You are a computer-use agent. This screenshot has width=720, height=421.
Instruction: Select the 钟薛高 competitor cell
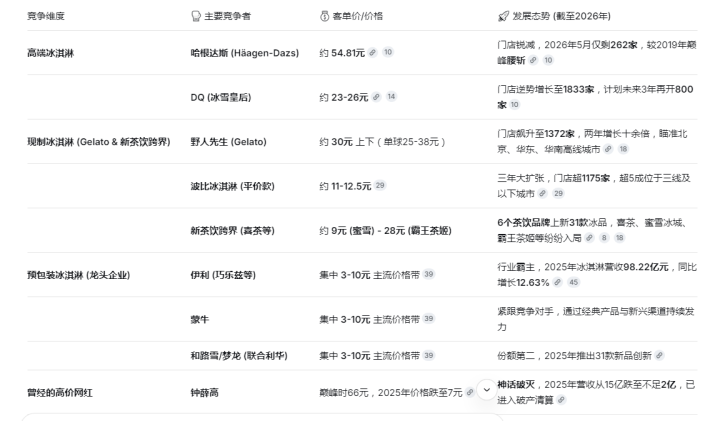point(205,393)
